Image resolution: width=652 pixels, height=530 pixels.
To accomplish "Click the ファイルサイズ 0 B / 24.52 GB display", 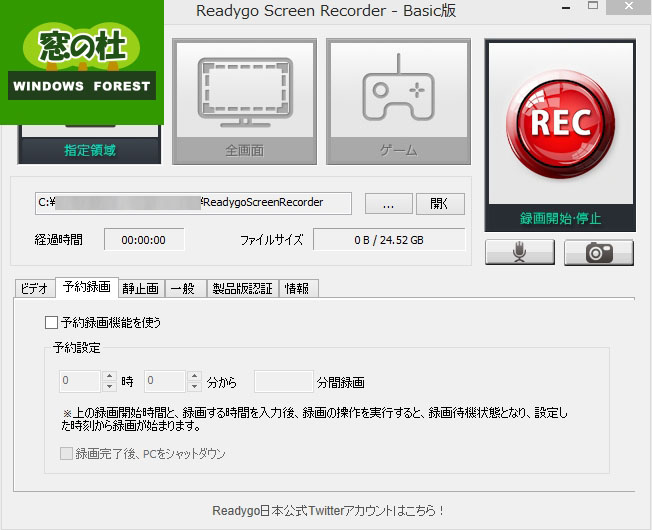I will pyautogui.click(x=389, y=240).
